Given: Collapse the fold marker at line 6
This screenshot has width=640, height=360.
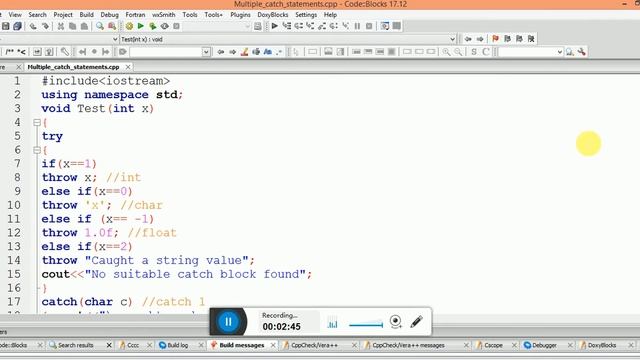Looking at the screenshot, I should (x=37, y=150).
